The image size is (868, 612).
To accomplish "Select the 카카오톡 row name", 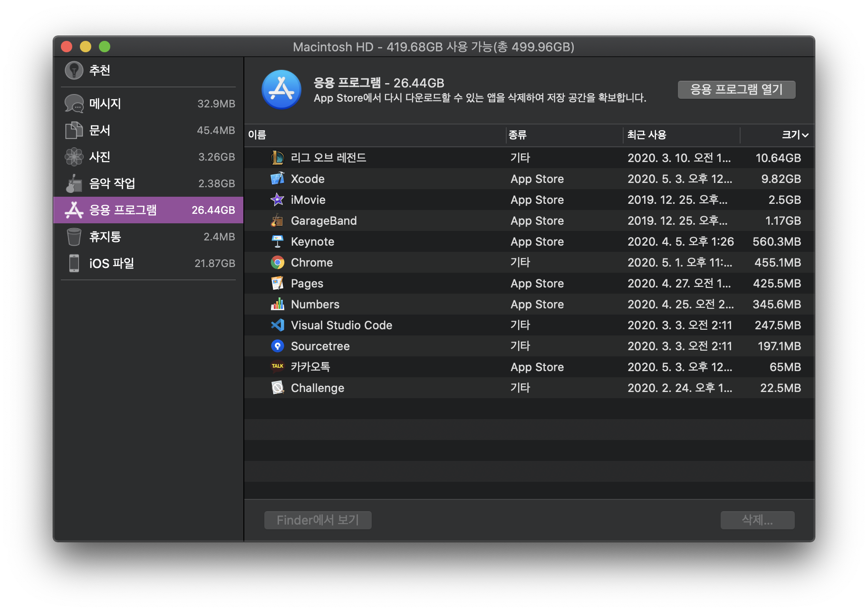I will [310, 367].
